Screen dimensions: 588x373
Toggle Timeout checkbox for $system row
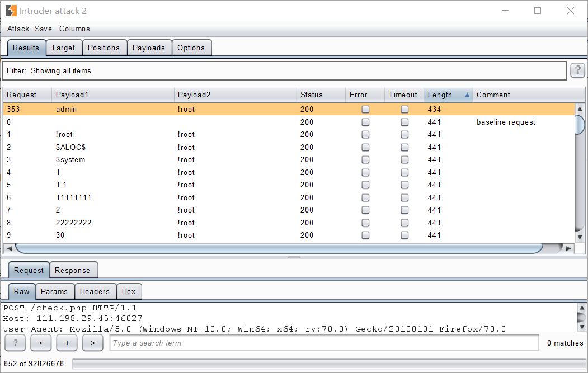pyautogui.click(x=404, y=160)
